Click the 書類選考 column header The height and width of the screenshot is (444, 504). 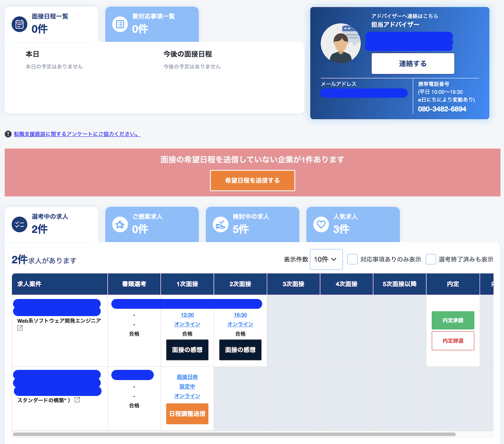pos(134,284)
